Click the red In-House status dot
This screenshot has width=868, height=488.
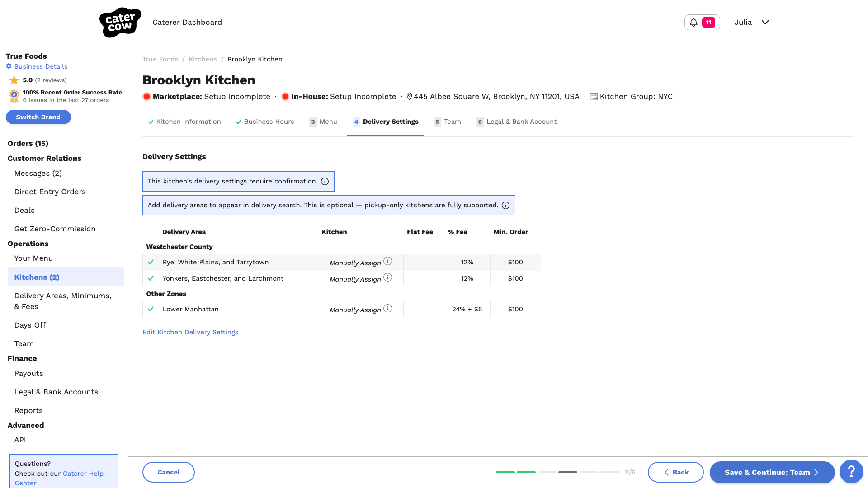click(x=285, y=96)
